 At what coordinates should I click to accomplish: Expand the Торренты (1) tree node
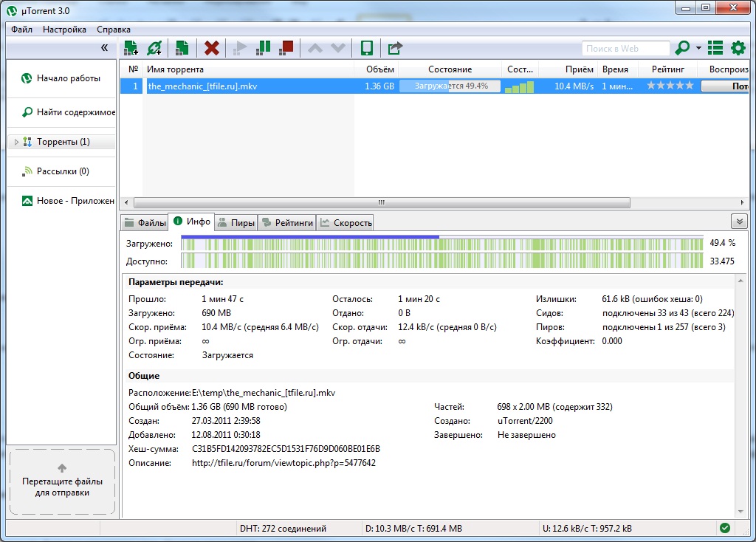[x=17, y=142]
